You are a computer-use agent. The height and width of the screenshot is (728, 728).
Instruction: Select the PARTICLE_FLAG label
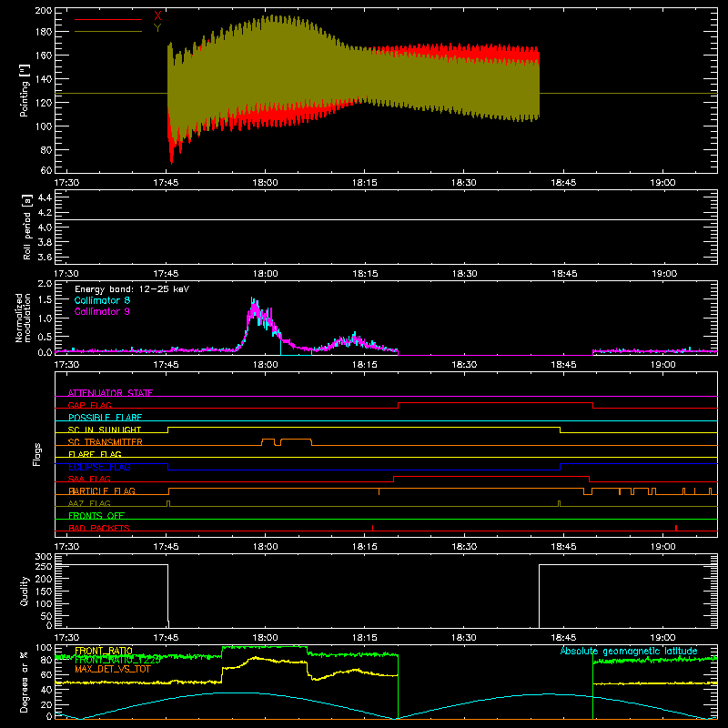click(102, 491)
